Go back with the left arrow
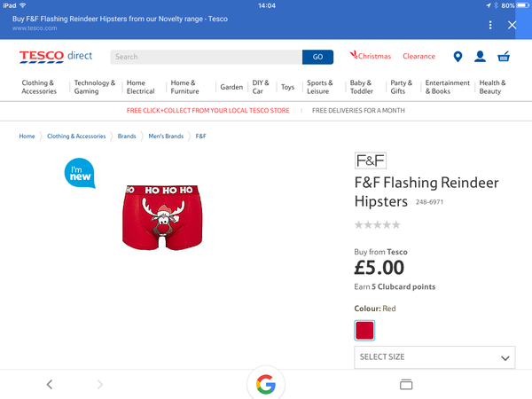 tap(50, 385)
